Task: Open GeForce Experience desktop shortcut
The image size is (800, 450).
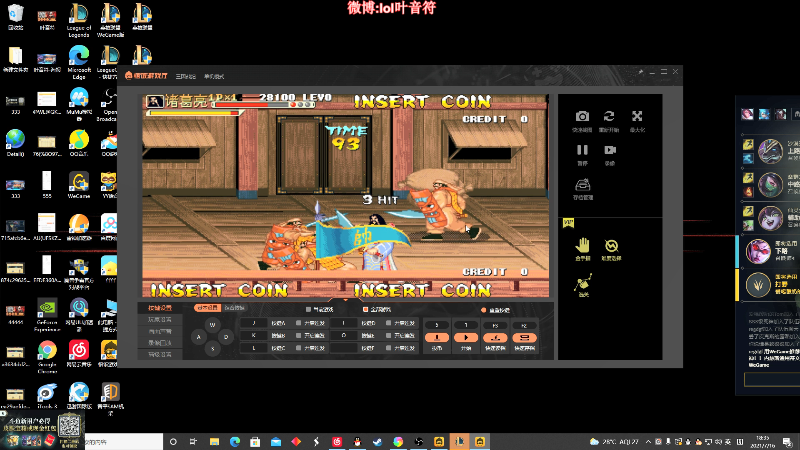Action: pos(47,315)
